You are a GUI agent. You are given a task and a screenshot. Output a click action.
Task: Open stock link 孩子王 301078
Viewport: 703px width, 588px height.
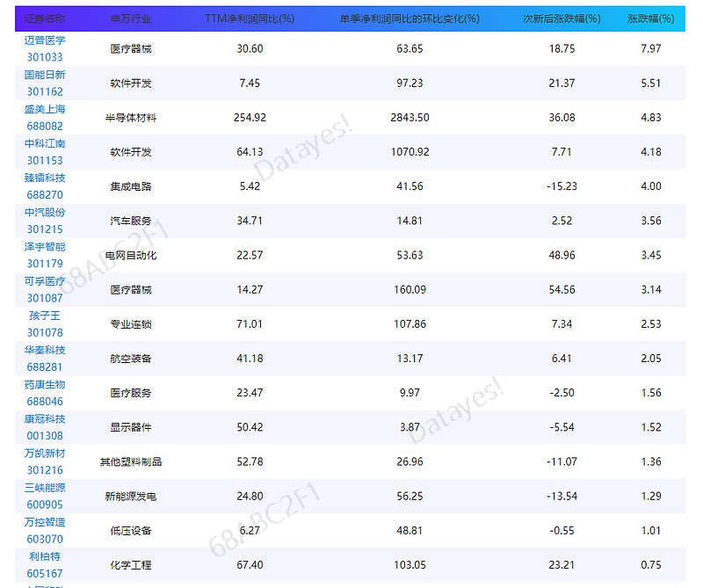[x=45, y=323]
